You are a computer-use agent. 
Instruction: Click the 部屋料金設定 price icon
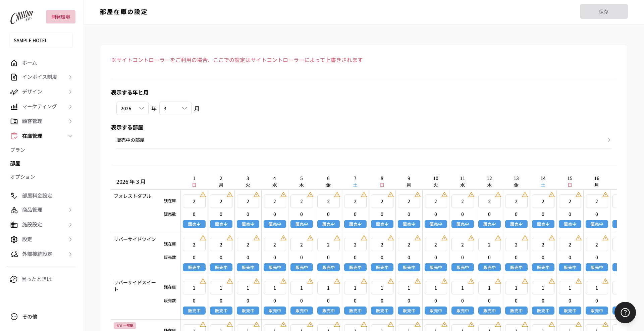(14, 196)
